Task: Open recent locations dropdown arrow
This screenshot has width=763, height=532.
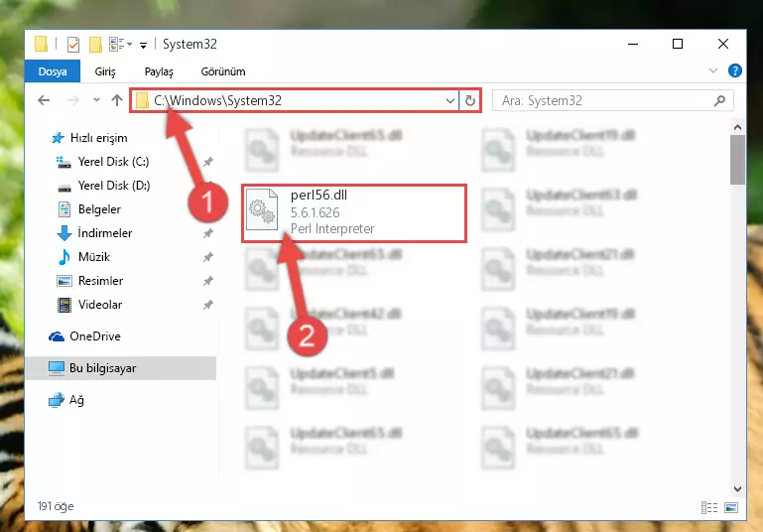Action: point(96,100)
